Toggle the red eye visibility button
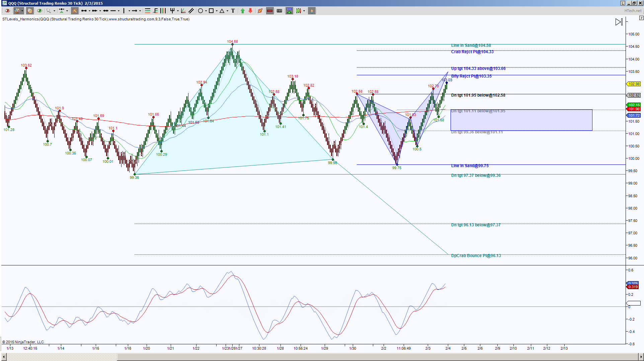The width and height of the screenshot is (644, 361). pos(7,11)
